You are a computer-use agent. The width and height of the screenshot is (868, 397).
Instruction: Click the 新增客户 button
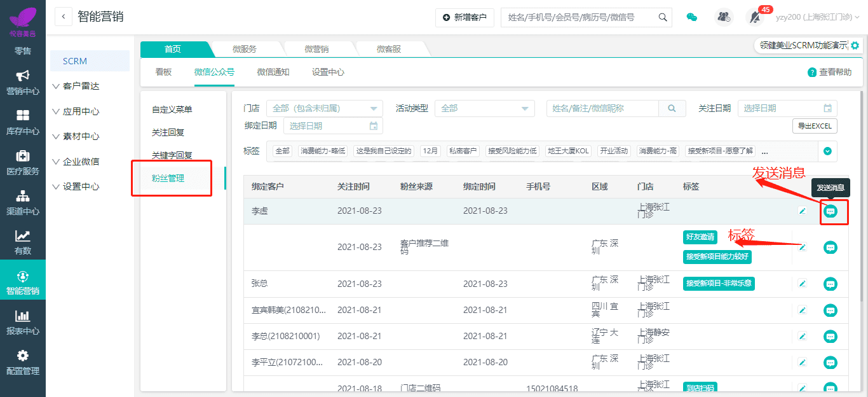point(465,18)
